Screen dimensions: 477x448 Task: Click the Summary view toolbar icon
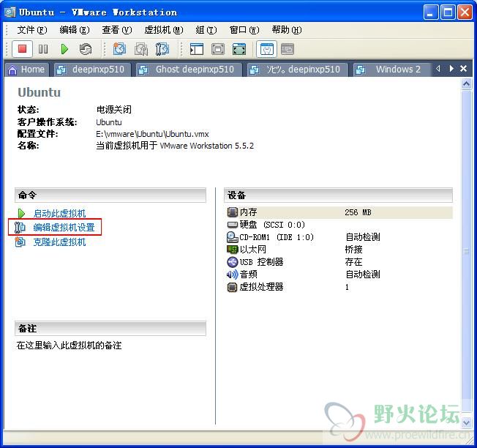[267, 49]
